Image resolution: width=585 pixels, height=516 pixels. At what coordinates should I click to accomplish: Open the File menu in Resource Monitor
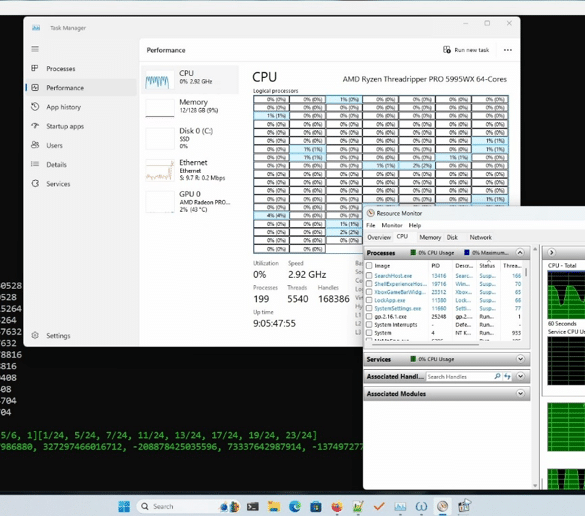pos(370,225)
